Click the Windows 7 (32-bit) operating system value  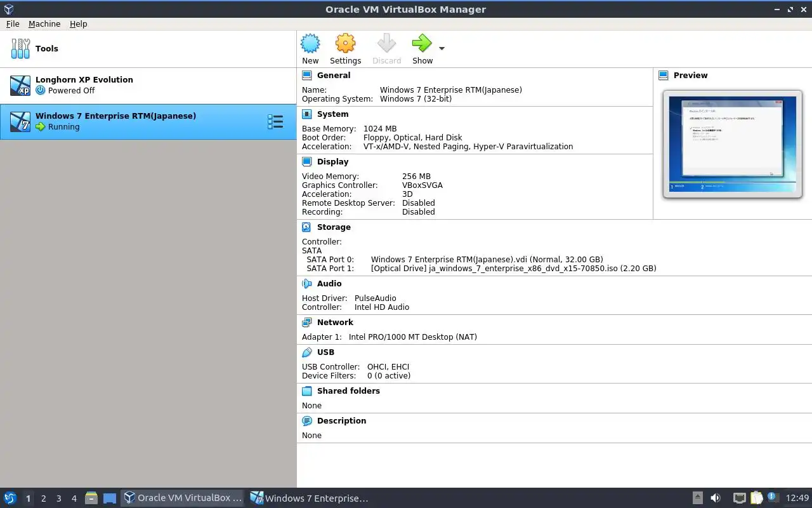pos(416,99)
